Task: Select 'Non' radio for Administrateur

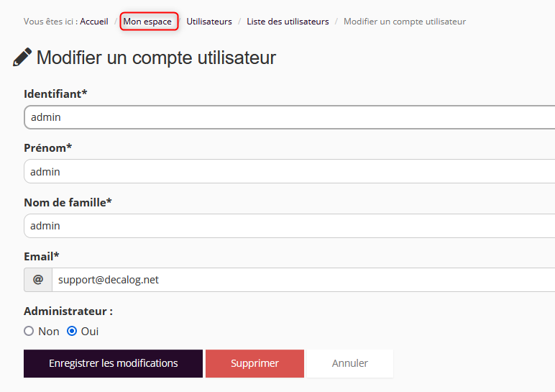Action: click(29, 332)
